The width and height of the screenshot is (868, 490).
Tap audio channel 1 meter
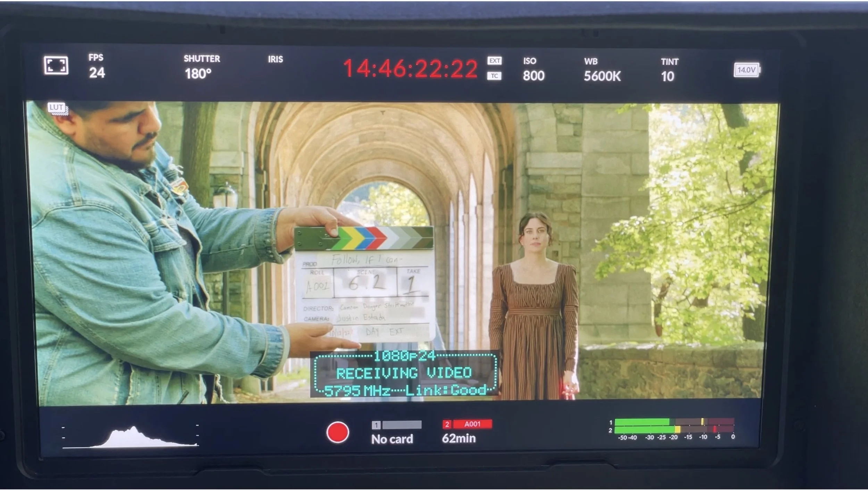(674, 422)
